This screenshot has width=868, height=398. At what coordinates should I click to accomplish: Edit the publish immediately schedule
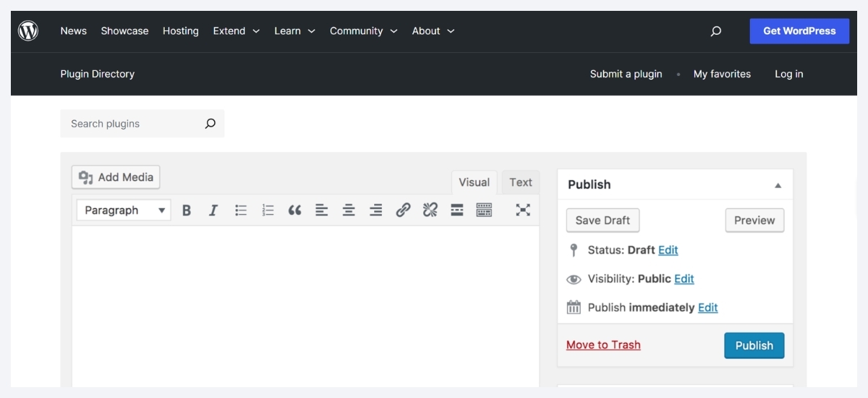[x=708, y=308]
